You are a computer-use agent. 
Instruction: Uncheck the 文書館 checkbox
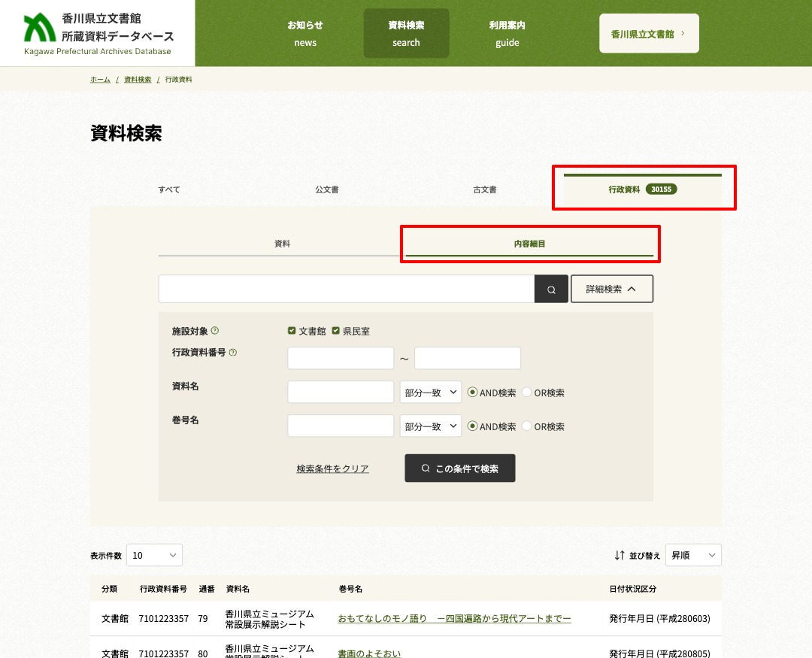292,330
